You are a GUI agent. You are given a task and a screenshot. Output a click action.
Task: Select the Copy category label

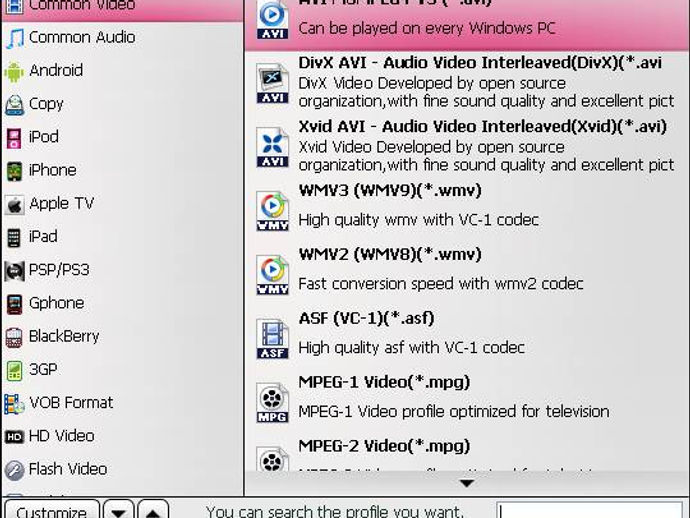(46, 104)
